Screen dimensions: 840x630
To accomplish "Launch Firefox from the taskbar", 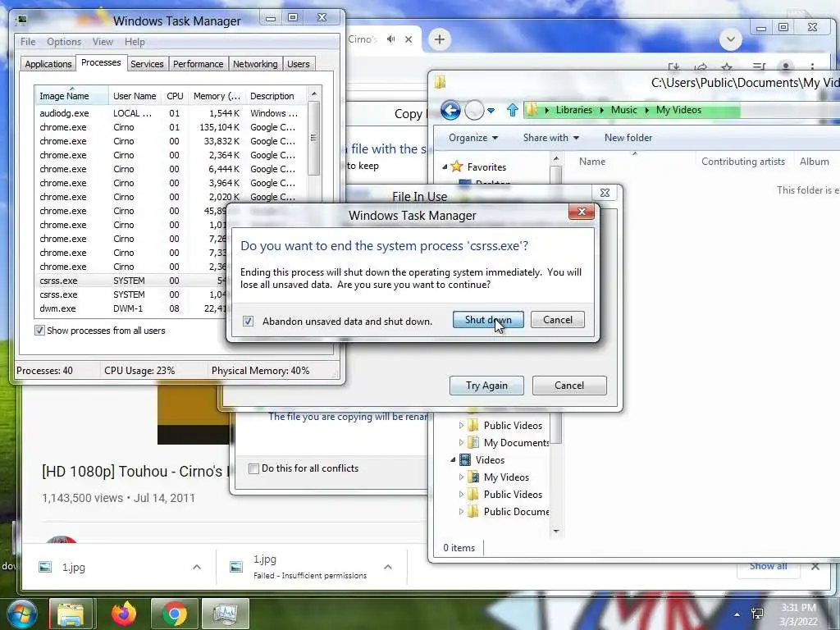I will pos(124,614).
